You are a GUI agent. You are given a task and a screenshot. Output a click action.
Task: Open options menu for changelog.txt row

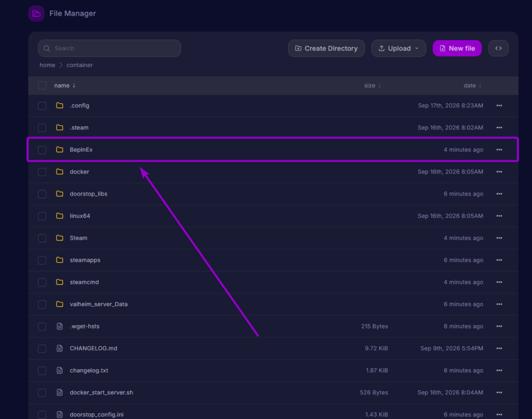pos(499,371)
